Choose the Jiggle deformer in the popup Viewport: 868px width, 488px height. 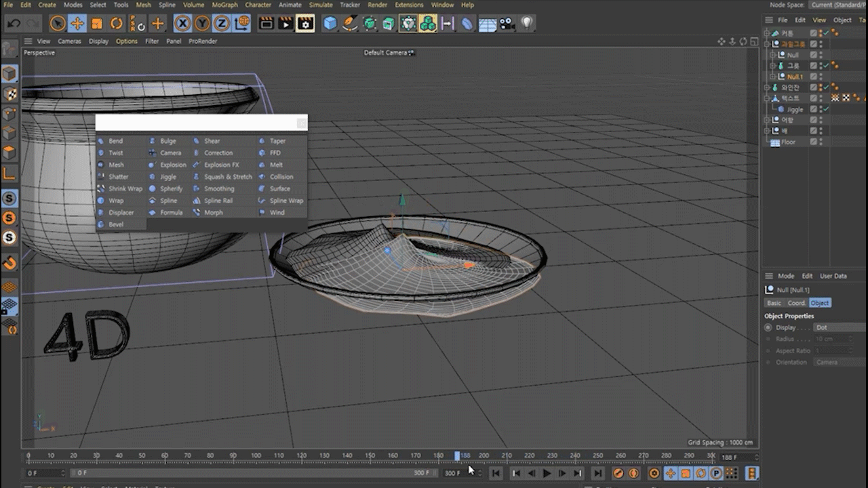pyautogui.click(x=168, y=177)
